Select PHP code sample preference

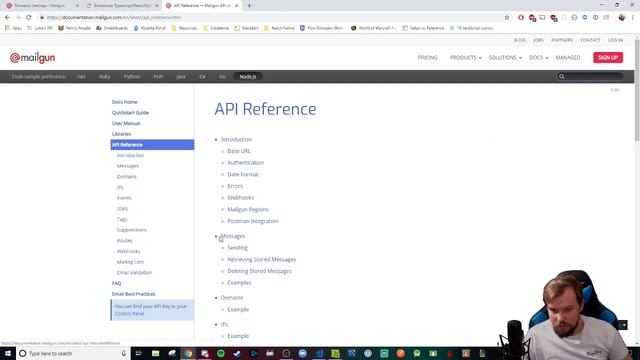[x=158, y=77]
